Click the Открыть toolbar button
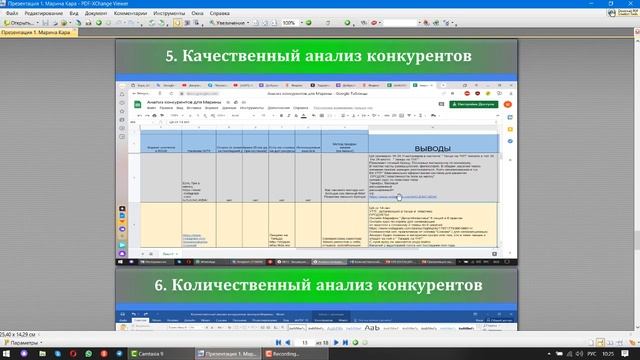Viewport: 640px width, 360px height. click(x=19, y=23)
